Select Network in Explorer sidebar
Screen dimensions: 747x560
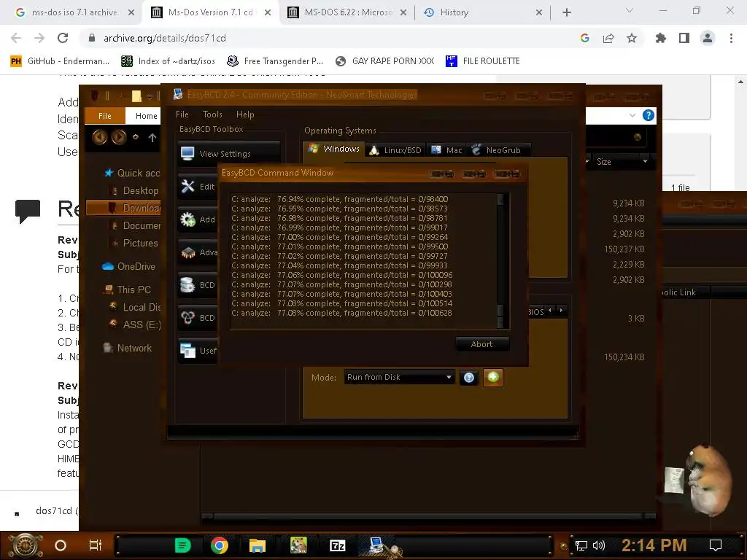click(x=128, y=348)
